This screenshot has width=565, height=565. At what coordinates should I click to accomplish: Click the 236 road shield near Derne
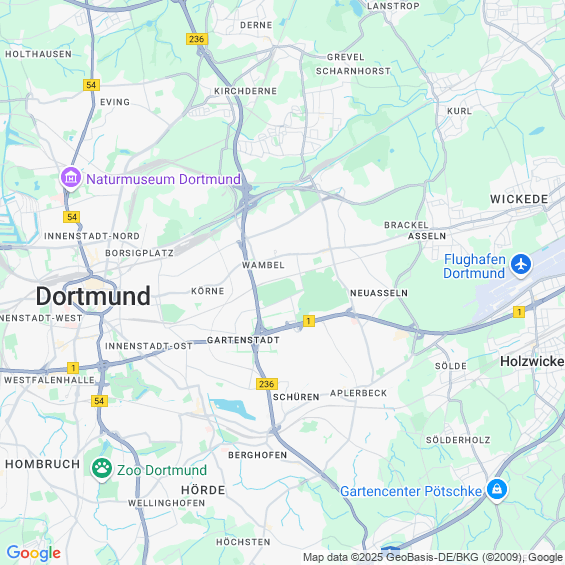(197, 39)
